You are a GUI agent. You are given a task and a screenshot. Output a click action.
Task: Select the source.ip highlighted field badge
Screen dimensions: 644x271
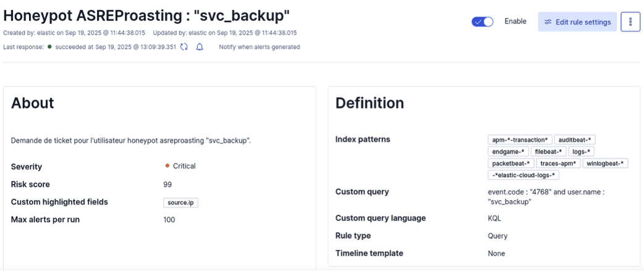tap(181, 202)
